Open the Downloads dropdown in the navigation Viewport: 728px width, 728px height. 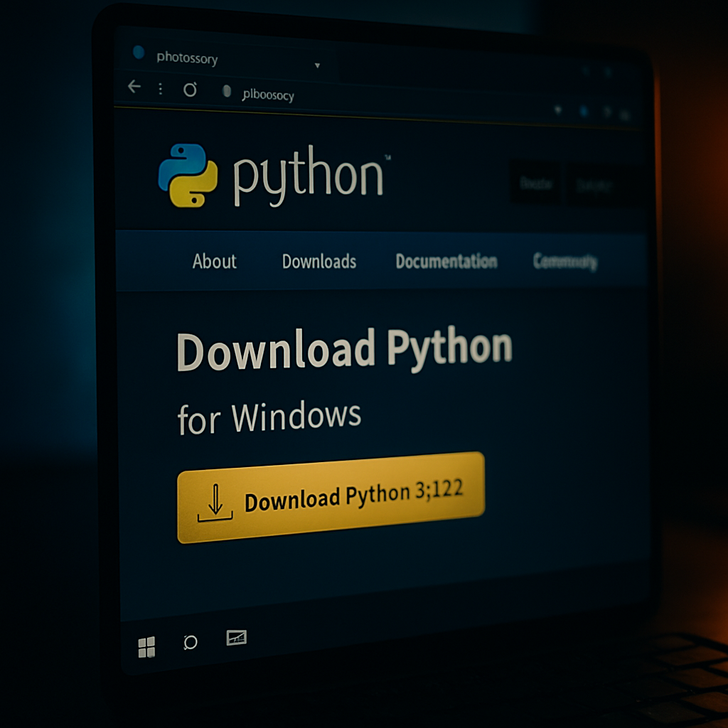(320, 262)
